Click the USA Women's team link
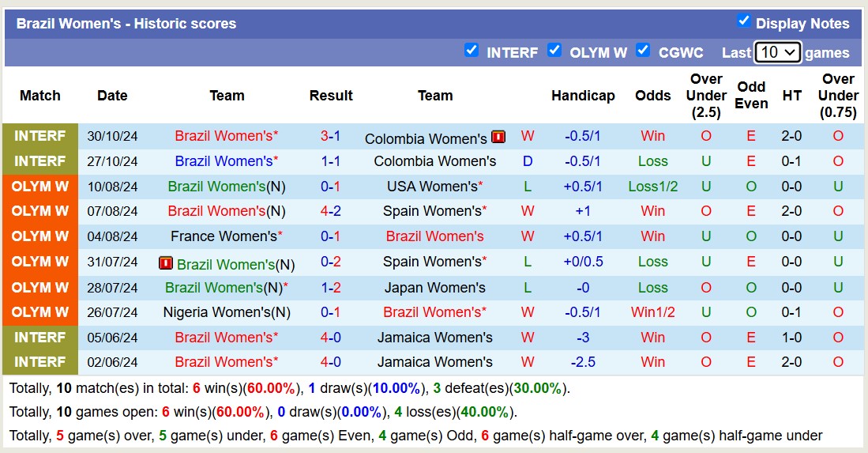 point(434,187)
